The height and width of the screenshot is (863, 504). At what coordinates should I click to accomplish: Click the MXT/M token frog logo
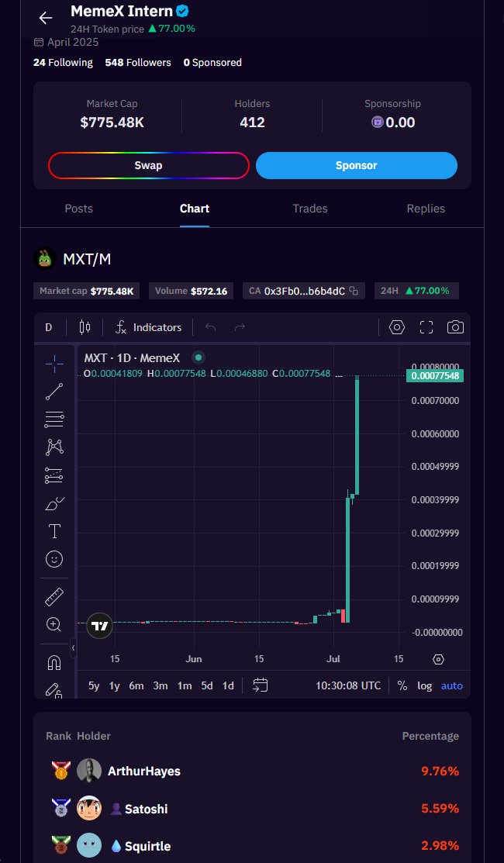click(x=44, y=258)
